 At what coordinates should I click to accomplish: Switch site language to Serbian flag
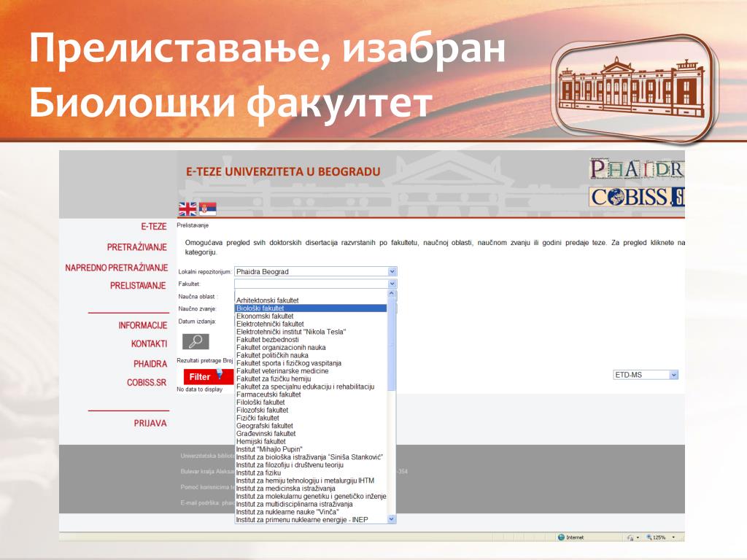point(208,209)
